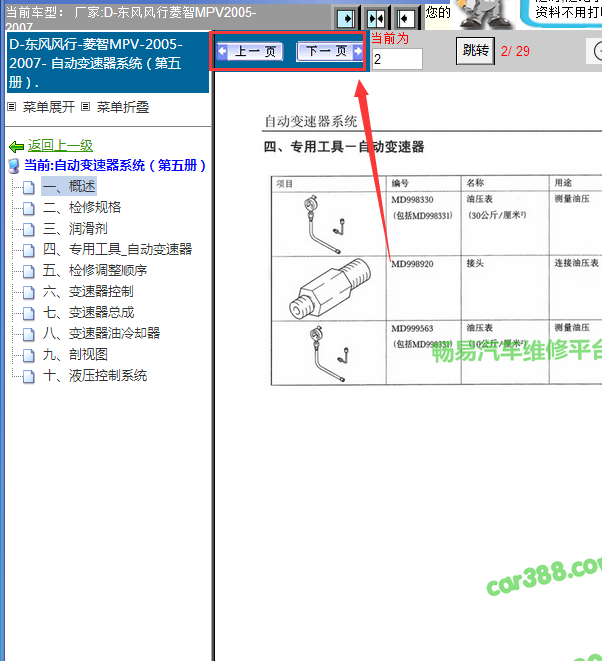Click the oil pressure gauge image for MD998330

coord(323,224)
